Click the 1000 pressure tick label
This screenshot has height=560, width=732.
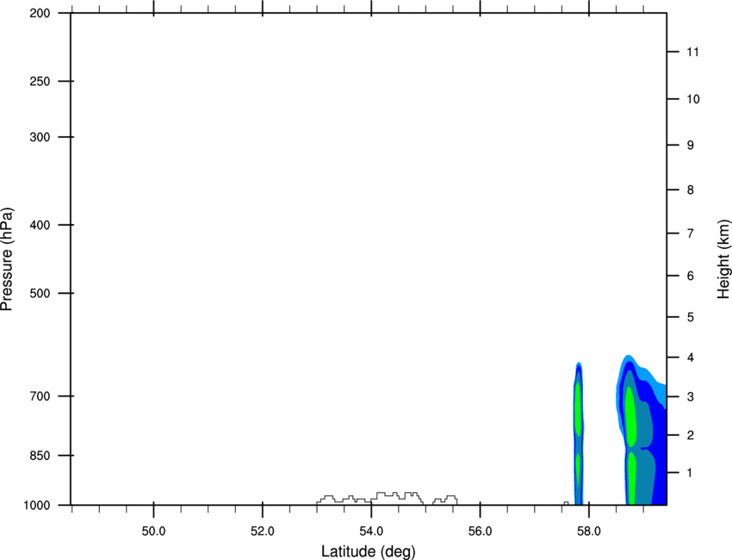point(37,505)
